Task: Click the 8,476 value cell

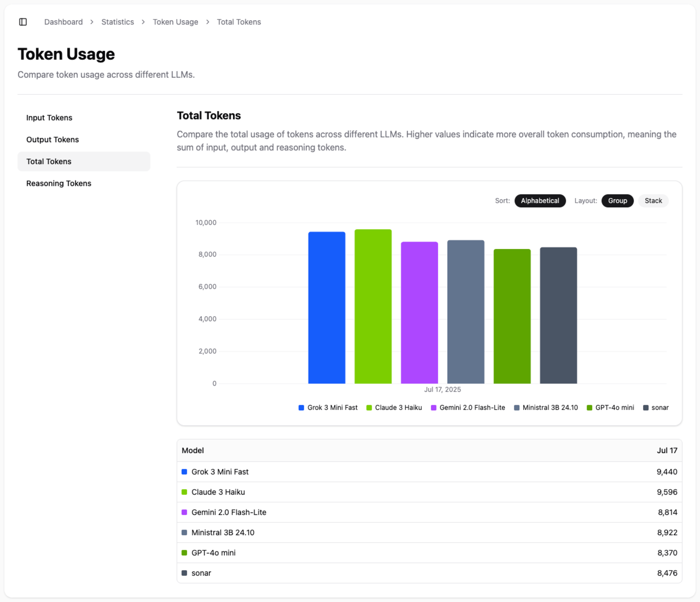Action: 668,573
